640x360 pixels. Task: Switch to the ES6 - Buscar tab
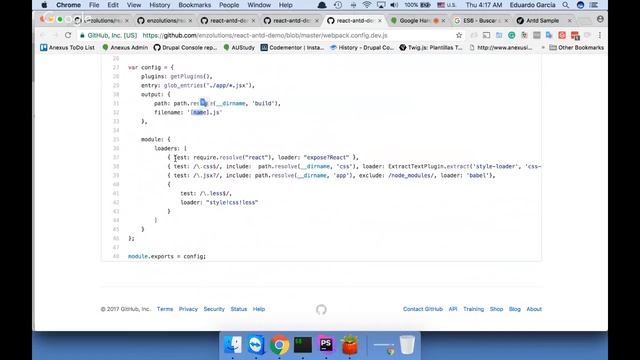click(x=480, y=20)
